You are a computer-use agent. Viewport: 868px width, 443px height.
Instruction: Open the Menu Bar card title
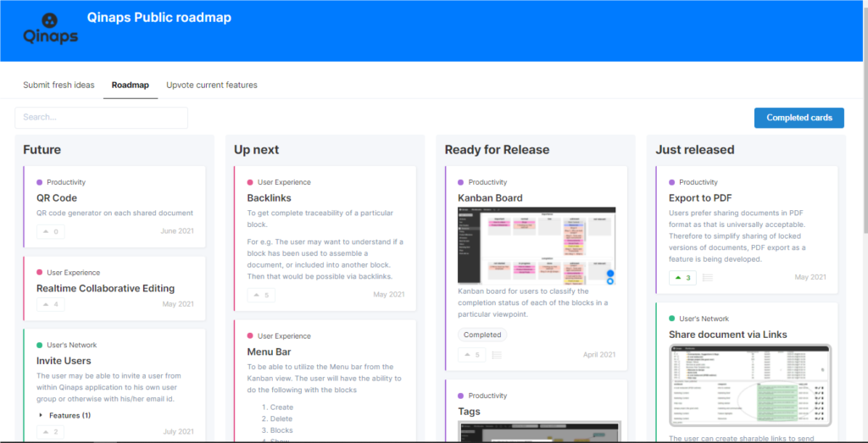(x=269, y=352)
